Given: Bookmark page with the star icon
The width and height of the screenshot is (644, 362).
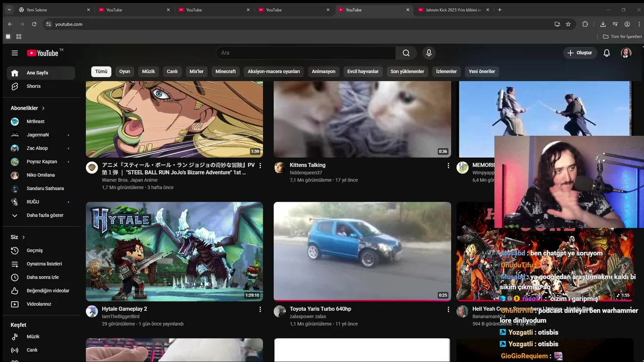Looking at the screenshot, I should (x=568, y=24).
